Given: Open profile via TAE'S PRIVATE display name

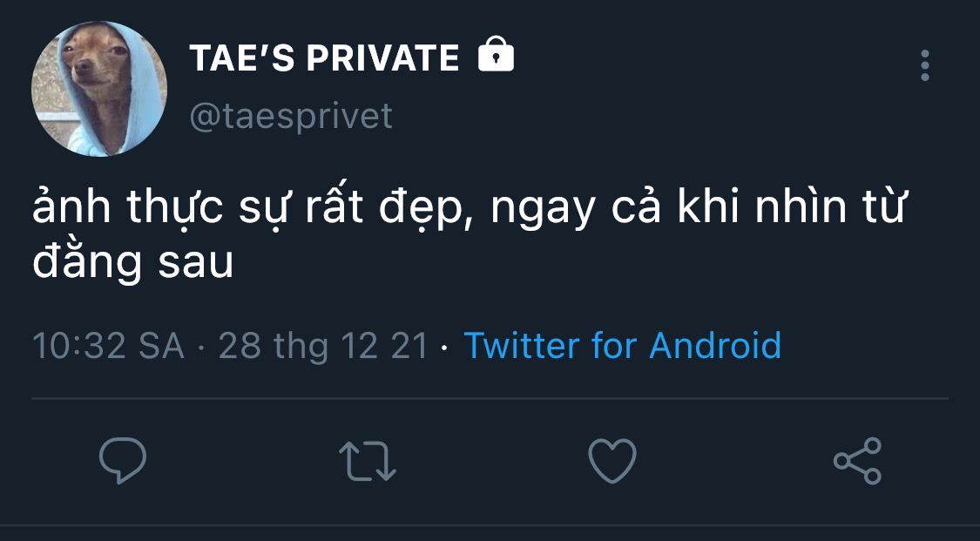Looking at the screenshot, I should 324,58.
